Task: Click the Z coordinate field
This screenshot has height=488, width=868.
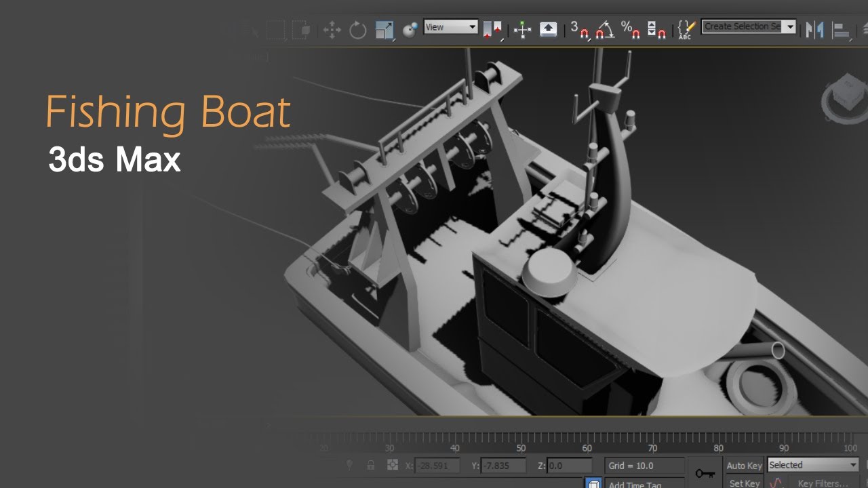Action: (x=570, y=466)
